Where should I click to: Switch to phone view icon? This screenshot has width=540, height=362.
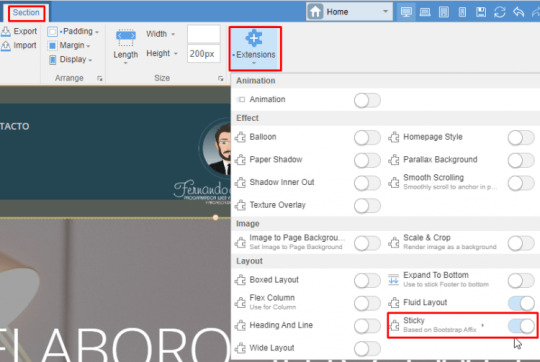pos(462,12)
